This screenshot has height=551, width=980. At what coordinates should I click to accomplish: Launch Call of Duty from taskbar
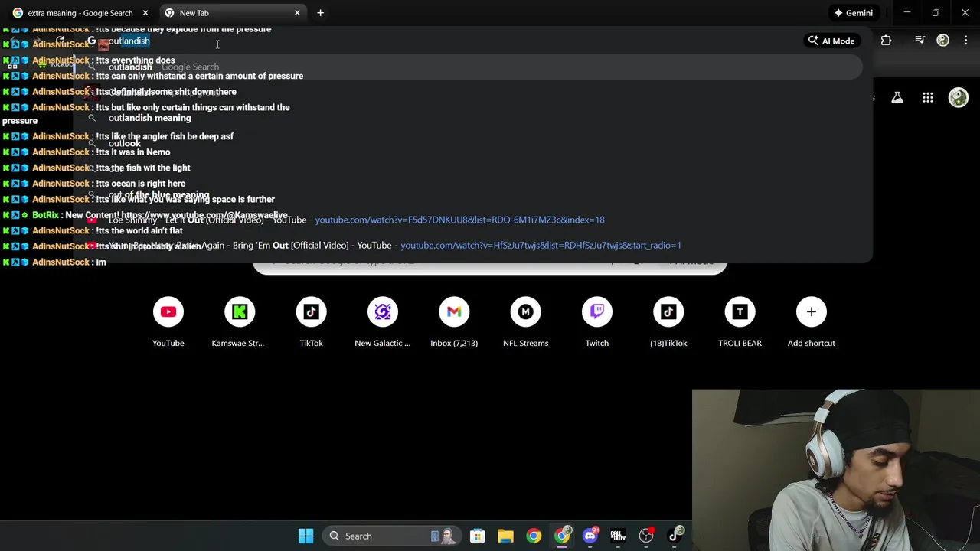coord(618,536)
